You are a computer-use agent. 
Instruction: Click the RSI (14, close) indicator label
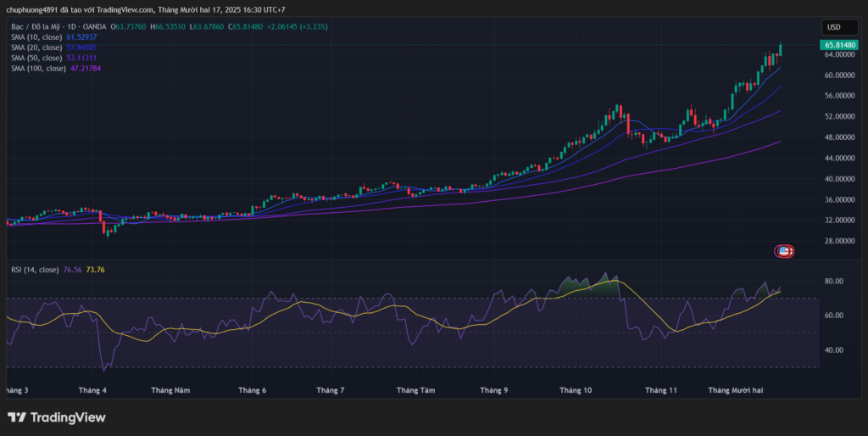point(35,270)
